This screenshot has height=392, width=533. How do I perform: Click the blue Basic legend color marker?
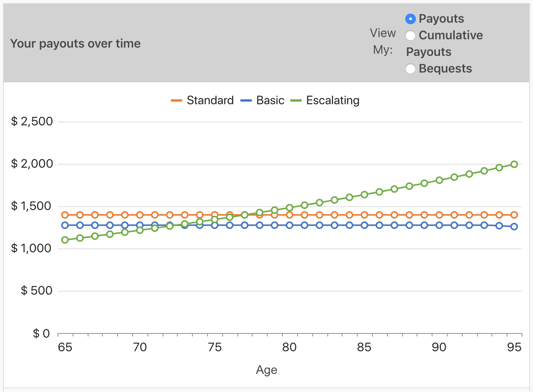tap(246, 100)
